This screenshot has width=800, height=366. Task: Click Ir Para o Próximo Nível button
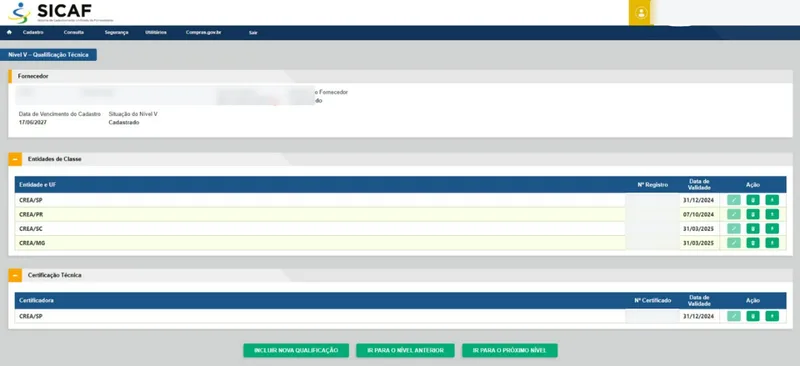tap(510, 350)
